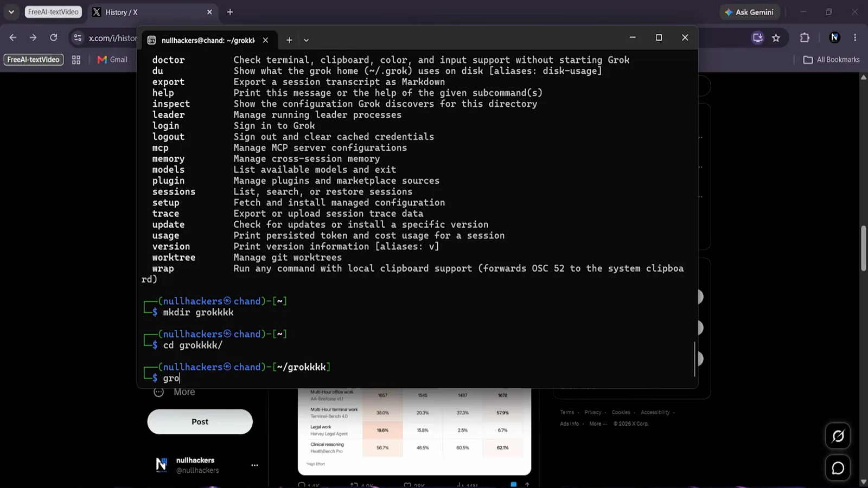Open new terminal tab with plus icon
The width and height of the screenshot is (868, 488).
click(x=289, y=40)
